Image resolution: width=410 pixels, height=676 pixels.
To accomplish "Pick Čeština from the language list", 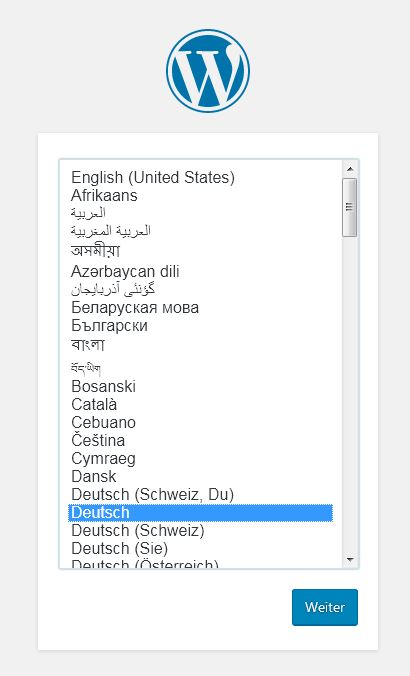I will [x=98, y=441].
